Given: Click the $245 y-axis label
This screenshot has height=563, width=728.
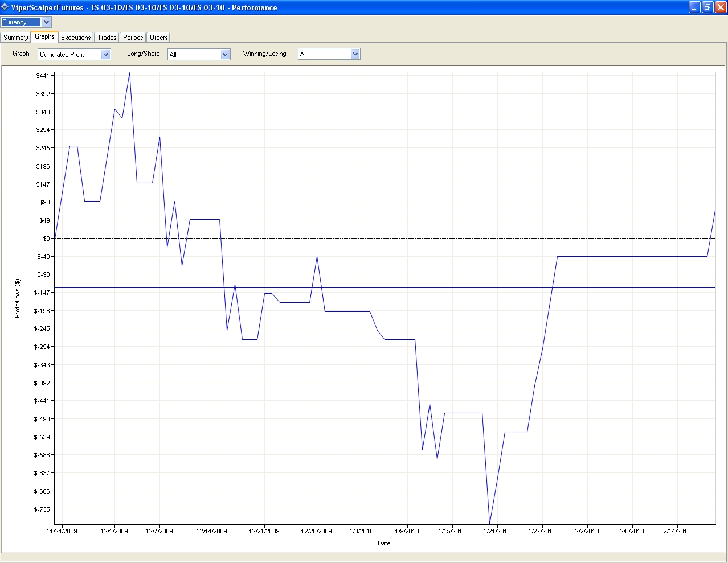Looking at the screenshot, I should click(43, 148).
